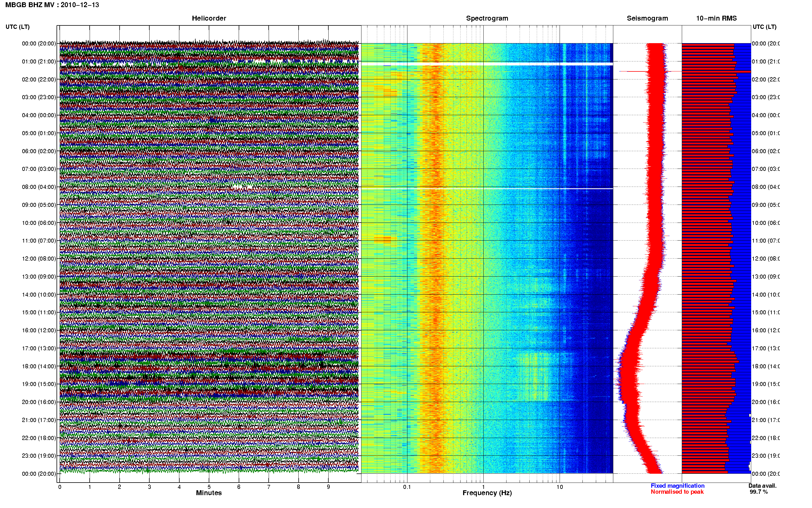The height and width of the screenshot is (508, 812).
Task: Select the Helicorder minutes tick label "2"
Action: tap(120, 487)
